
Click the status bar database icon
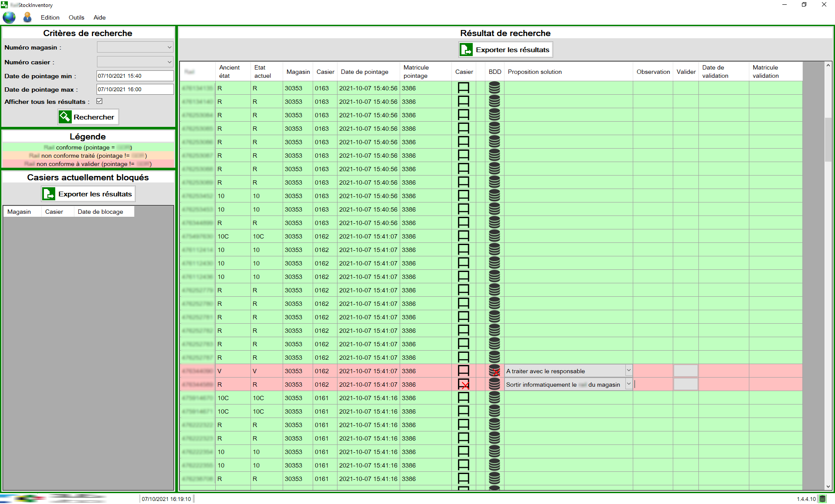[x=822, y=499]
